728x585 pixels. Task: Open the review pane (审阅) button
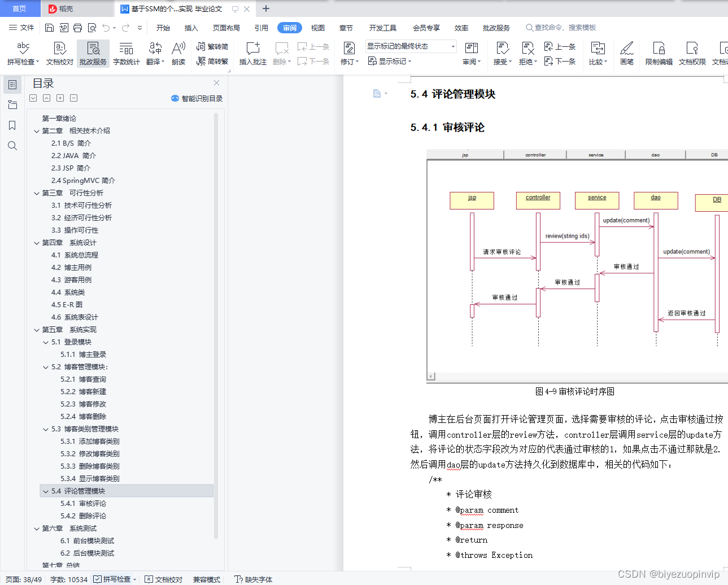click(x=471, y=53)
